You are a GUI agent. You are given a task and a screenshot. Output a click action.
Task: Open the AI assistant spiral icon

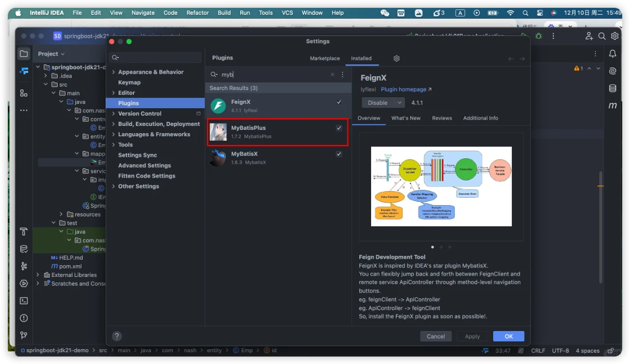click(613, 71)
